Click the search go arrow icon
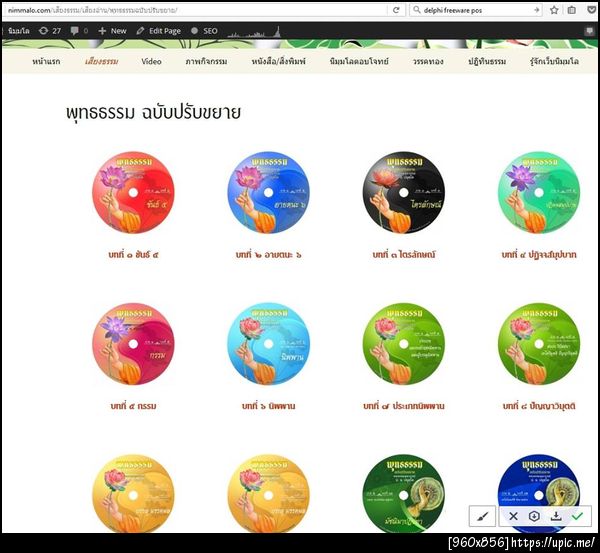Image resolution: width=600 pixels, height=553 pixels. [537, 10]
